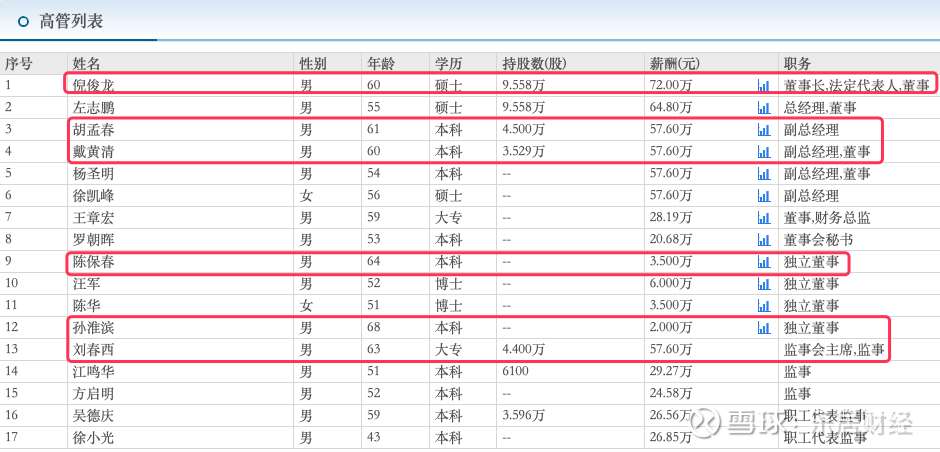The width and height of the screenshot is (940, 452).
Task: Click shareholding value 3.596万
Action: 523,415
